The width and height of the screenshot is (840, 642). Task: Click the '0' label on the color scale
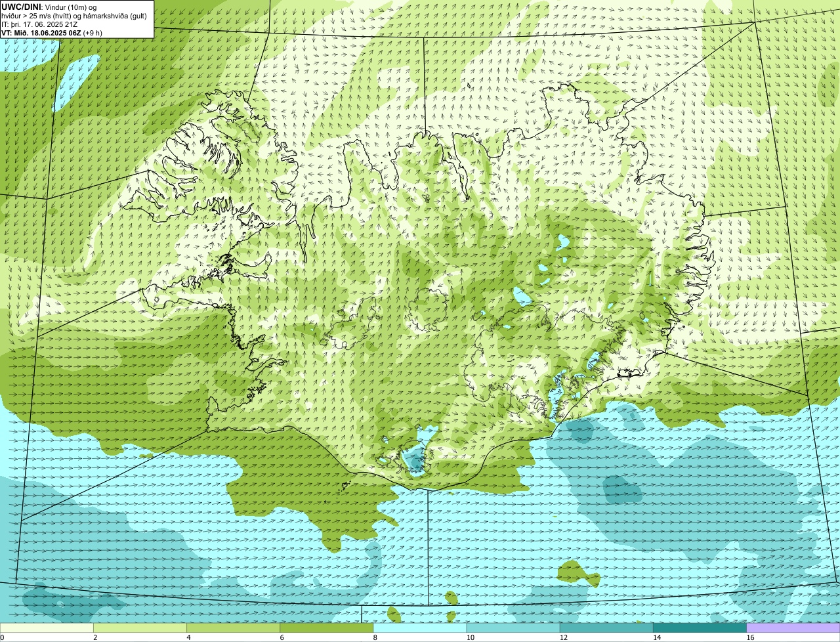[x=2, y=637]
